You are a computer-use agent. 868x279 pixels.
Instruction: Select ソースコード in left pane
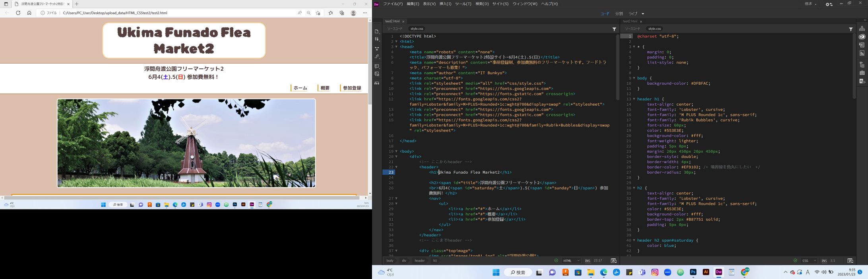[x=395, y=29]
